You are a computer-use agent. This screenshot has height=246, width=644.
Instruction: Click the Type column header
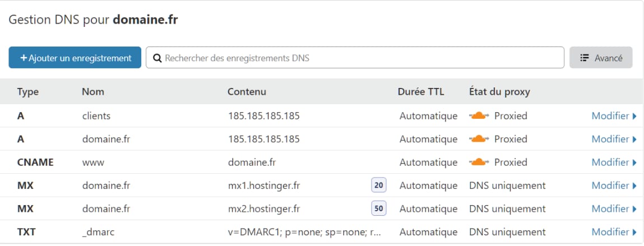point(28,91)
